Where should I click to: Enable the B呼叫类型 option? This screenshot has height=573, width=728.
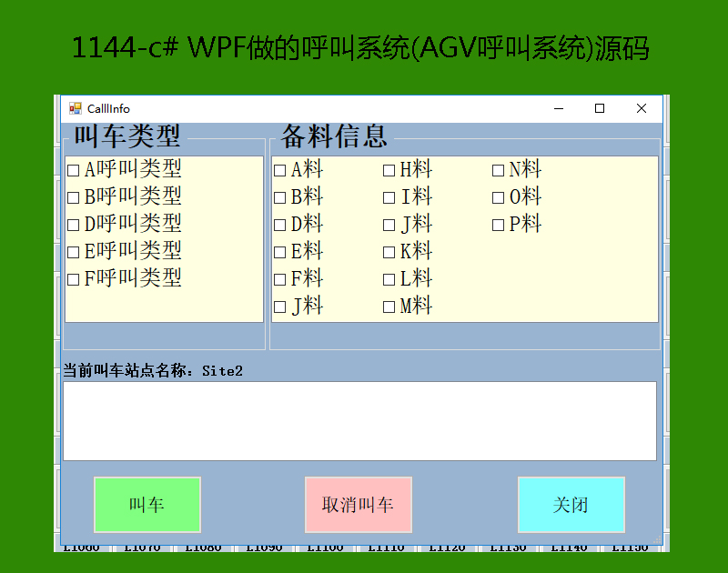(74, 197)
